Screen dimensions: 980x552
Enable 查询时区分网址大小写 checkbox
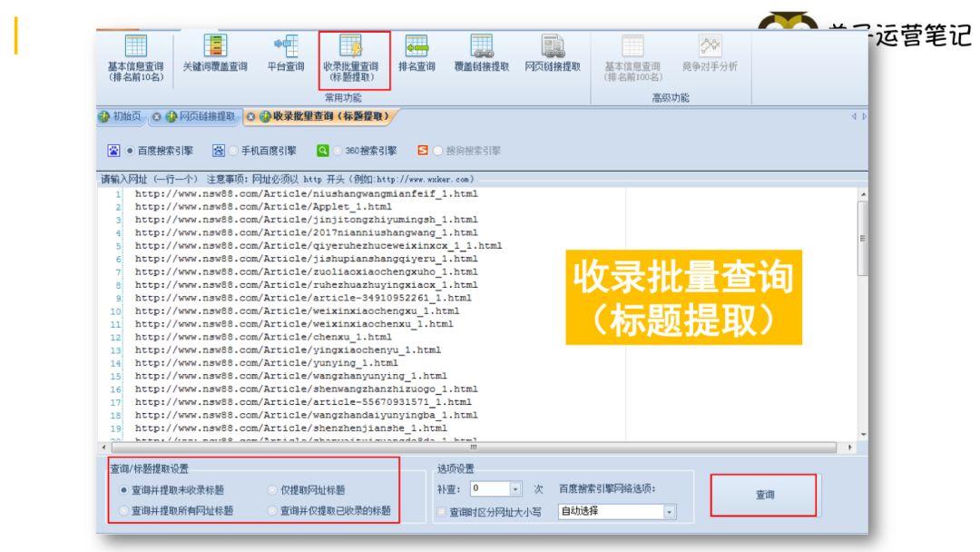(441, 512)
